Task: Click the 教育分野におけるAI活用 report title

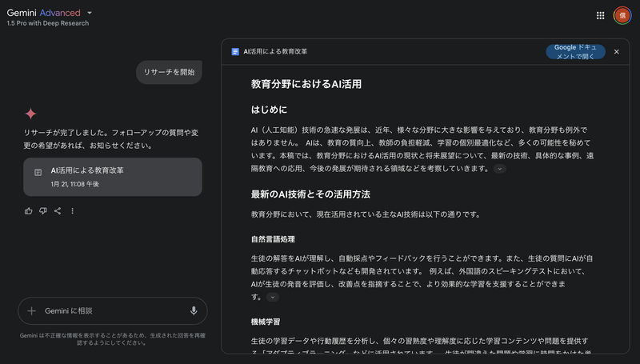Action: [x=306, y=83]
